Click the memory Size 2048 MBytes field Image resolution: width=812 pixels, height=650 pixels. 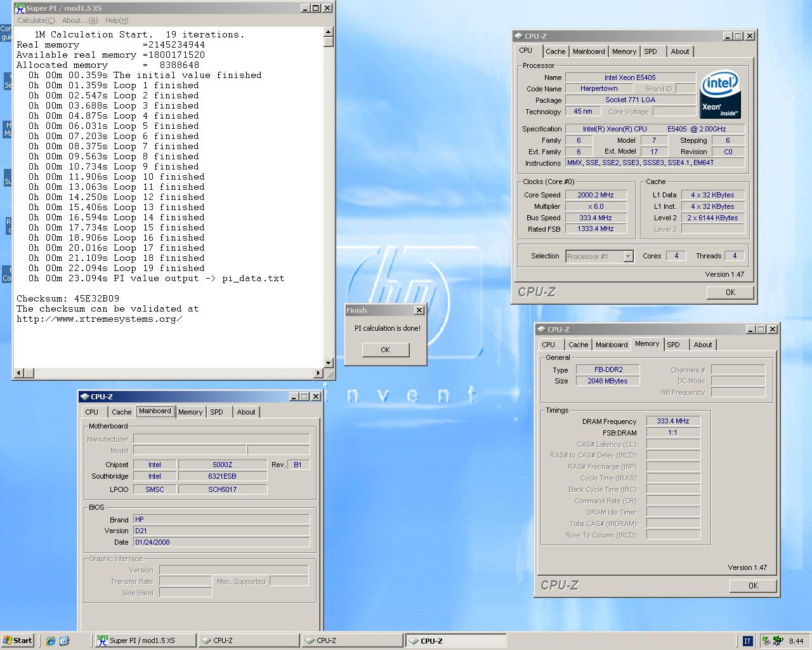pyautogui.click(x=608, y=381)
